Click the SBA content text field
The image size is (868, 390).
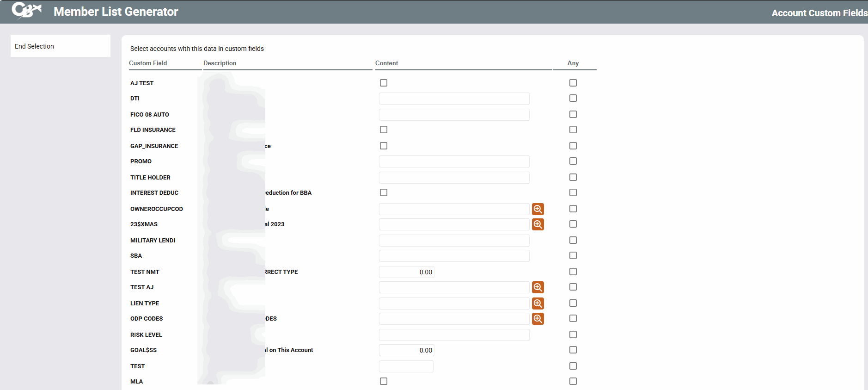[454, 256]
